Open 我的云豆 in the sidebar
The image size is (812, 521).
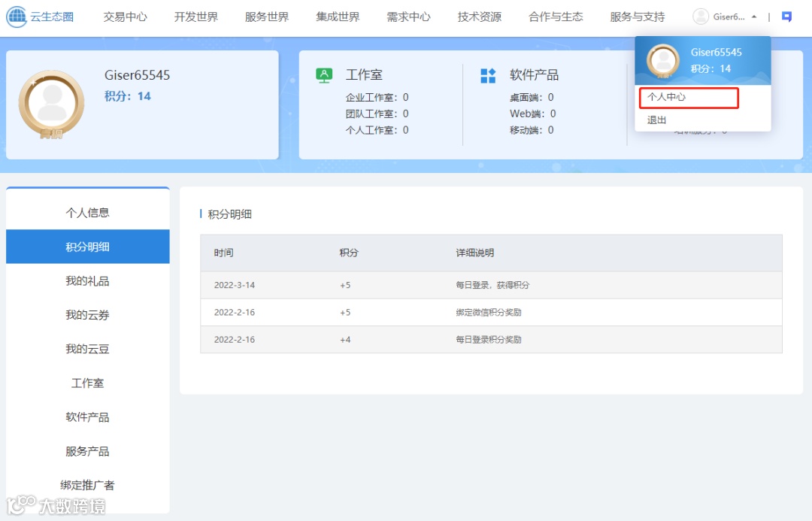coord(87,349)
